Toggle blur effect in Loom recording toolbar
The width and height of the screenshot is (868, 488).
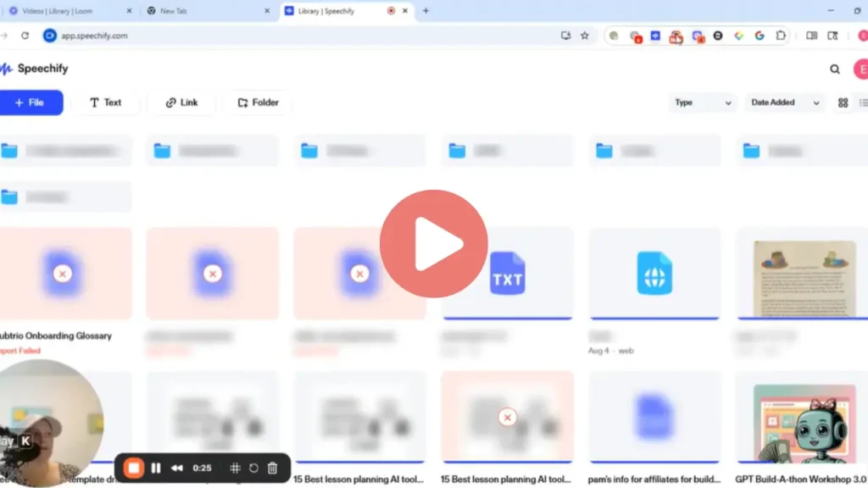[x=235, y=468]
